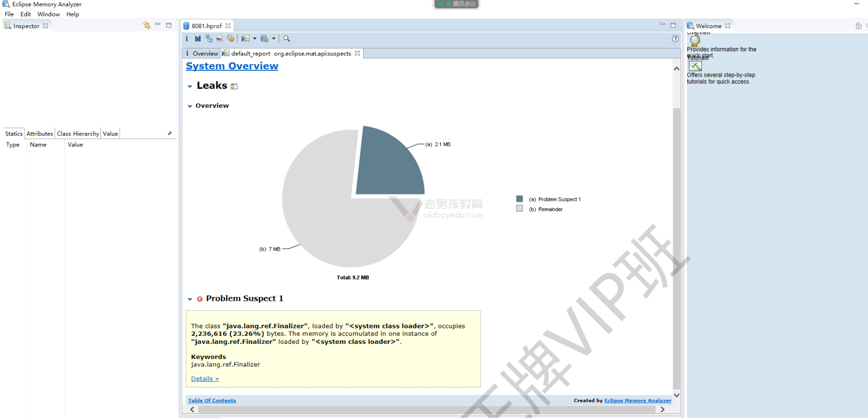Viewport: 868px width, 418px height.
Task: Click the red error icon of Problem Suspect 1
Action: click(x=200, y=299)
